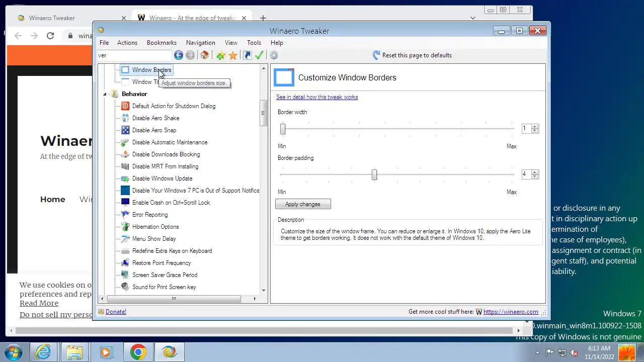Open the Help menu
This screenshot has width=644, height=362.
click(277, 43)
